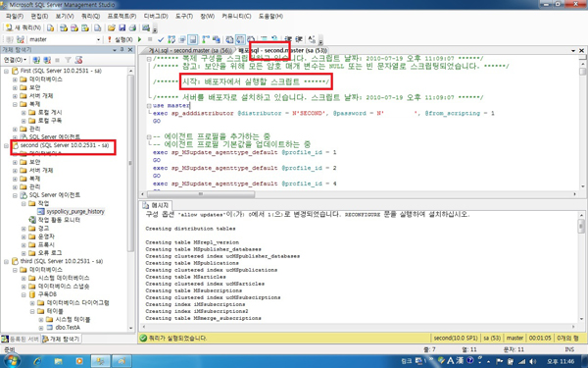Click the Object Explorer refresh icon
This screenshot has height=368, width=588.
(78, 60)
